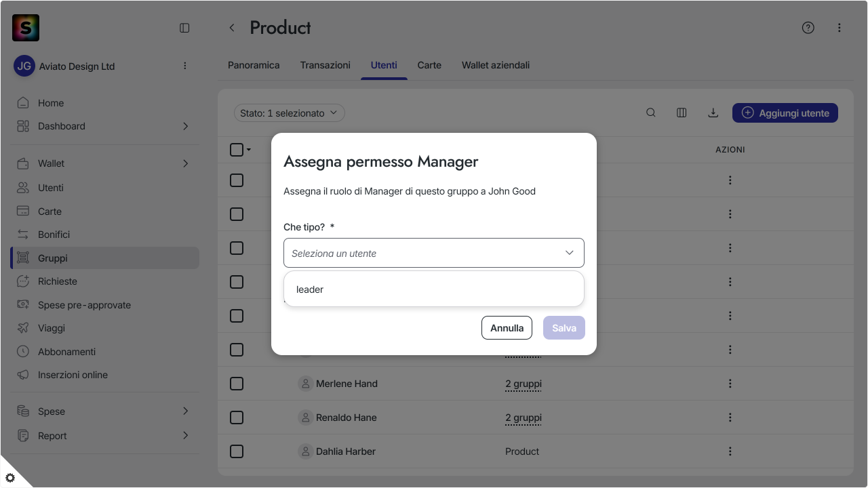Click Renaldo Hane's user avatar icon
This screenshot has width=868, height=488.
click(x=305, y=418)
